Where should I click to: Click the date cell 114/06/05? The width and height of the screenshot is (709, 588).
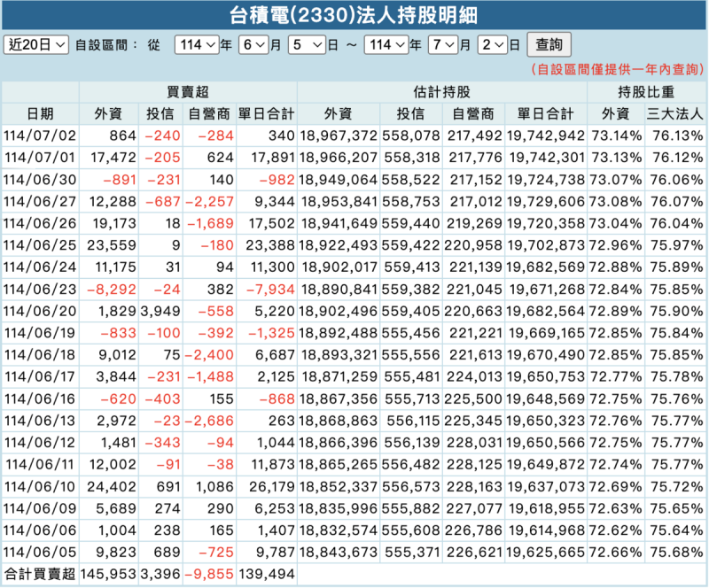point(40,553)
